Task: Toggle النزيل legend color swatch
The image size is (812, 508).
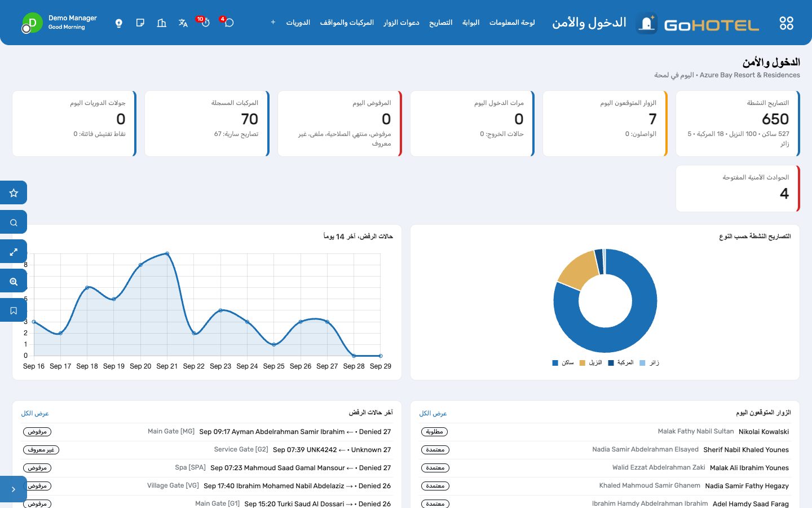Action: pyautogui.click(x=582, y=363)
